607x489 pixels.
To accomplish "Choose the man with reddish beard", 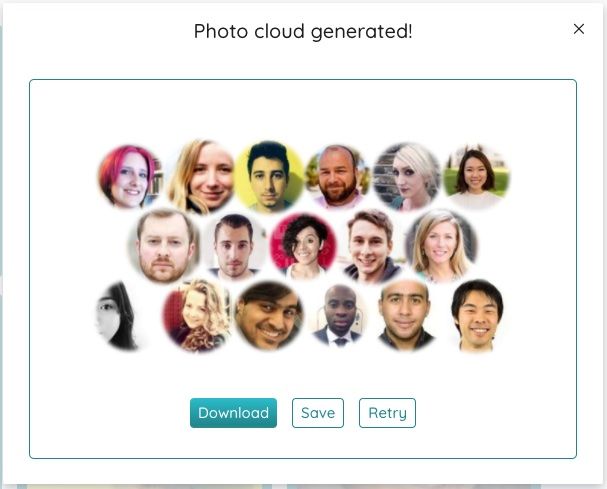I will point(164,246).
